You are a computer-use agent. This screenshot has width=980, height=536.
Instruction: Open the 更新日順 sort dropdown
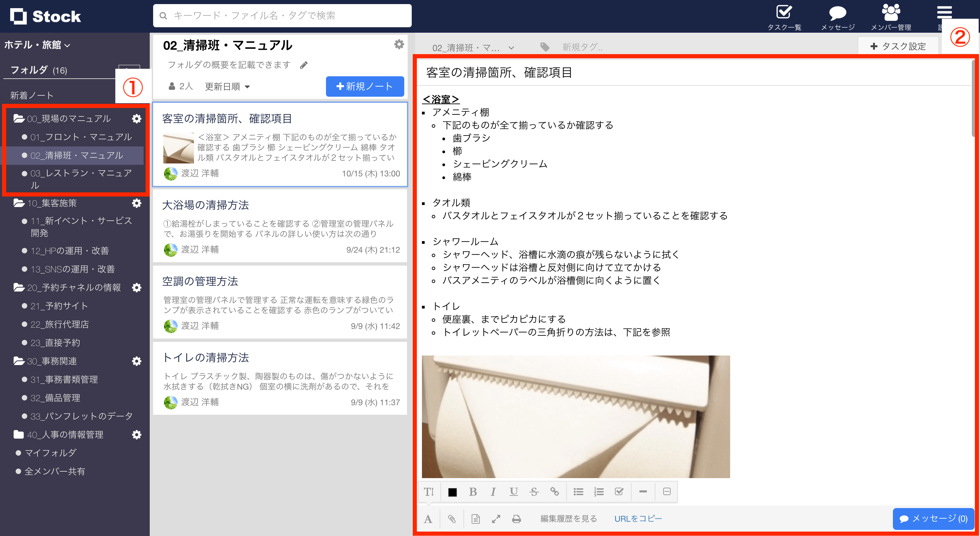(227, 87)
